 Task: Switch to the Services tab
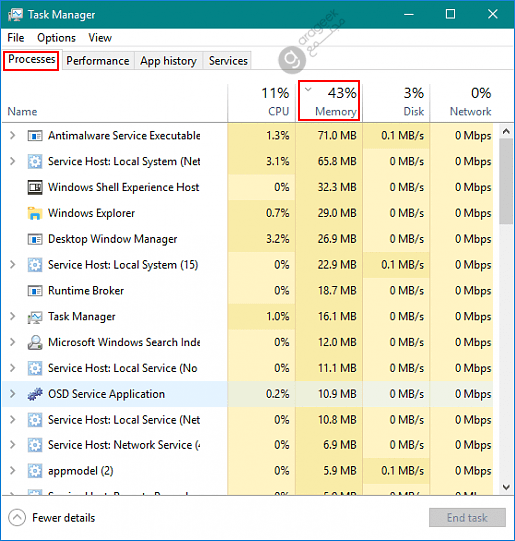tap(228, 61)
